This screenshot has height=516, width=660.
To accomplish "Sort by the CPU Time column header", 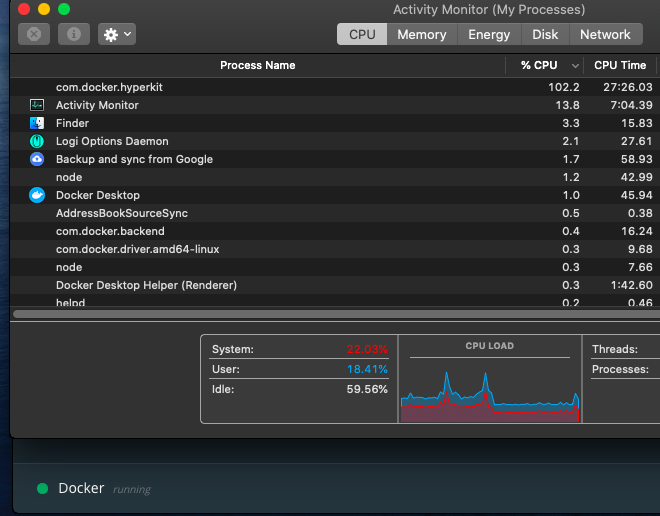I will [x=620, y=65].
